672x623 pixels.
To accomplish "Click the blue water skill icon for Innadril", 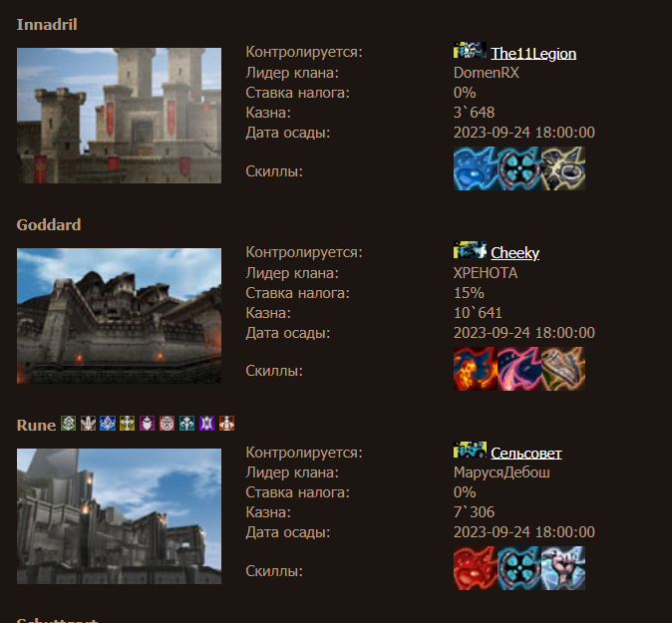I will click(x=475, y=169).
